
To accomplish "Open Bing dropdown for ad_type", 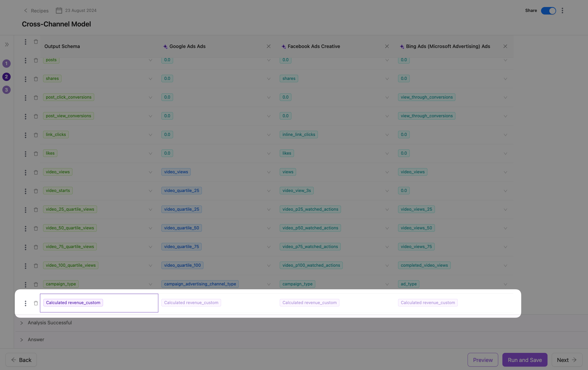I will point(505,284).
